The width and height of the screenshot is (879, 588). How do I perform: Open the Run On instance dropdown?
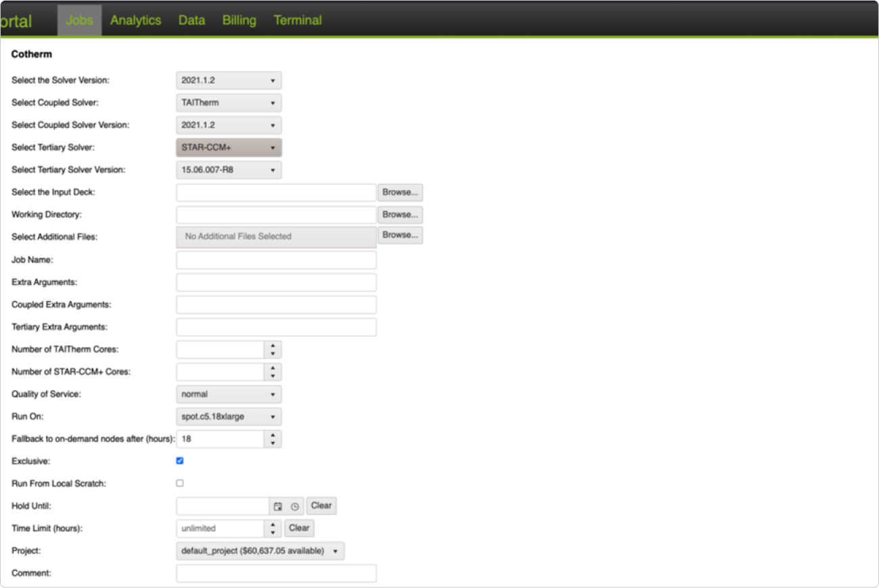(229, 417)
